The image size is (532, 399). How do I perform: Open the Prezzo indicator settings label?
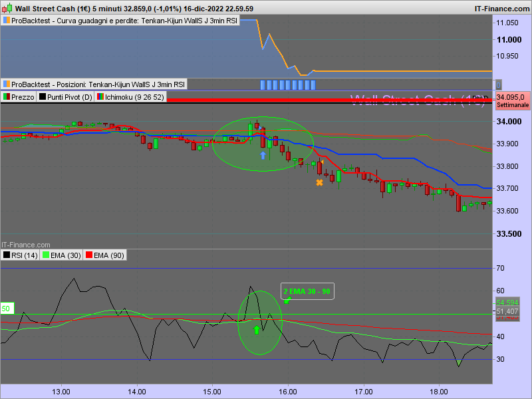click(x=19, y=97)
